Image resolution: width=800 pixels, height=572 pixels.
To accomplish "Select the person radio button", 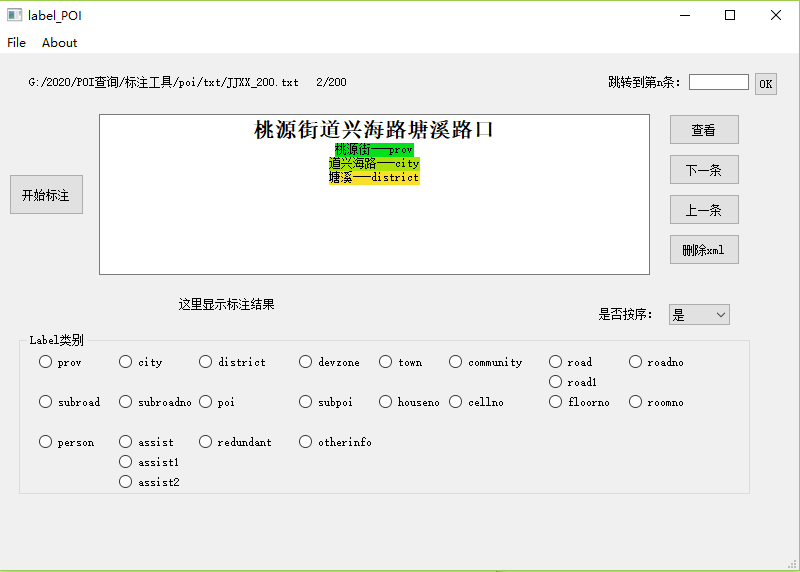I will click(66, 442).
